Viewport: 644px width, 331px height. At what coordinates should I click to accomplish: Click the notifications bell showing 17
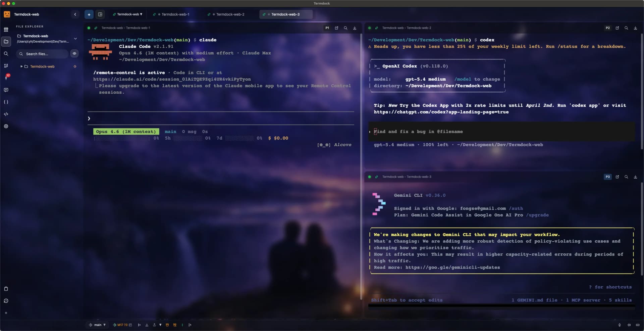tap(6, 78)
